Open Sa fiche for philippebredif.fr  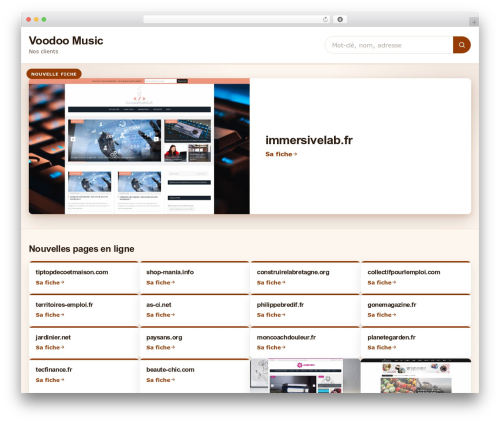tap(271, 315)
